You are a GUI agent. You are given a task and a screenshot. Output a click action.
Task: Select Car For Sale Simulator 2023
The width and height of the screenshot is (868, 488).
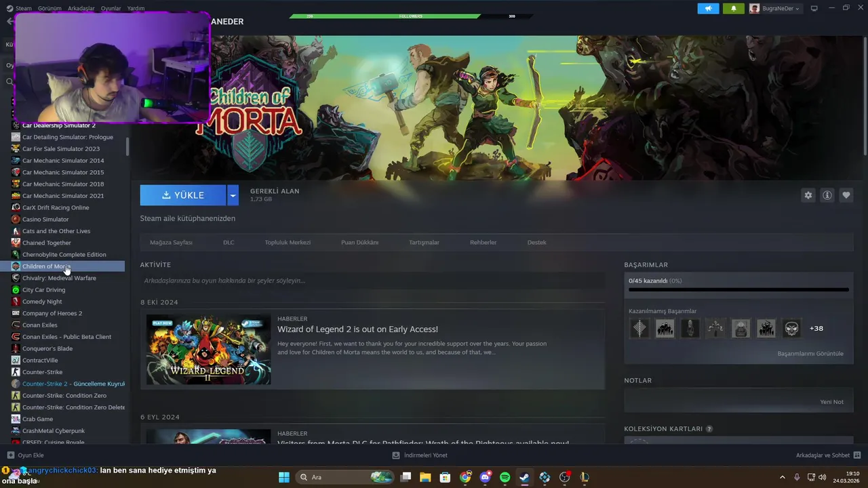click(x=61, y=149)
